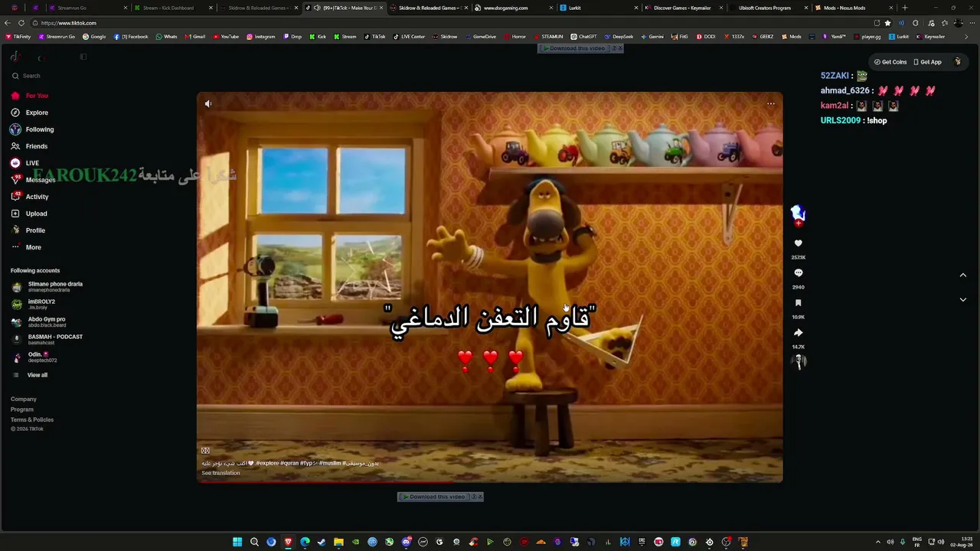
Task: Open the imBROLY2 account
Action: (34, 305)
